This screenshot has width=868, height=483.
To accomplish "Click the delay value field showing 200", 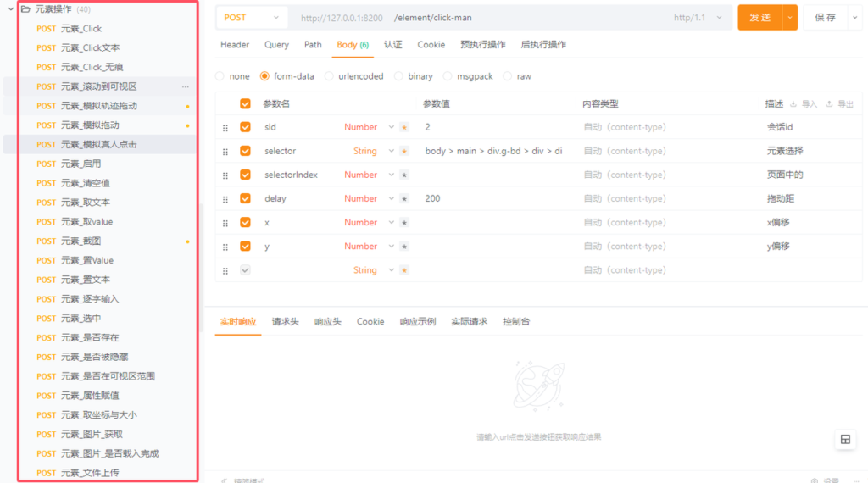I will point(497,198).
